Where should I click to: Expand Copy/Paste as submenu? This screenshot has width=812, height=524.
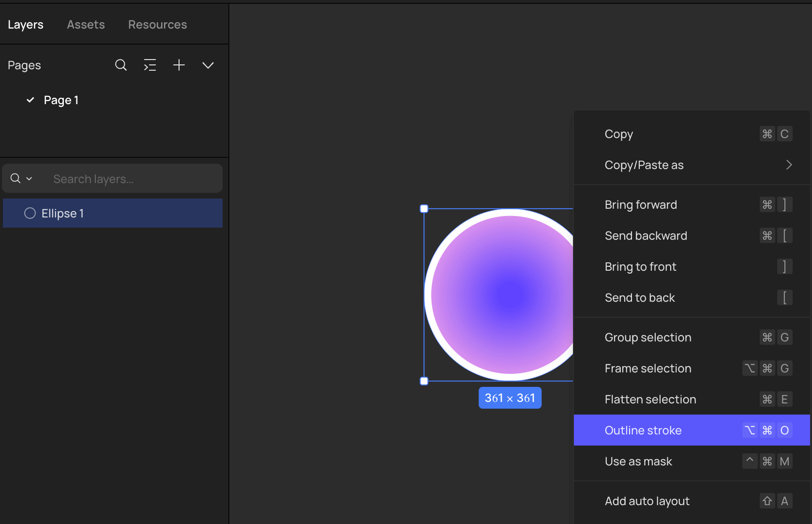pyautogui.click(x=692, y=165)
